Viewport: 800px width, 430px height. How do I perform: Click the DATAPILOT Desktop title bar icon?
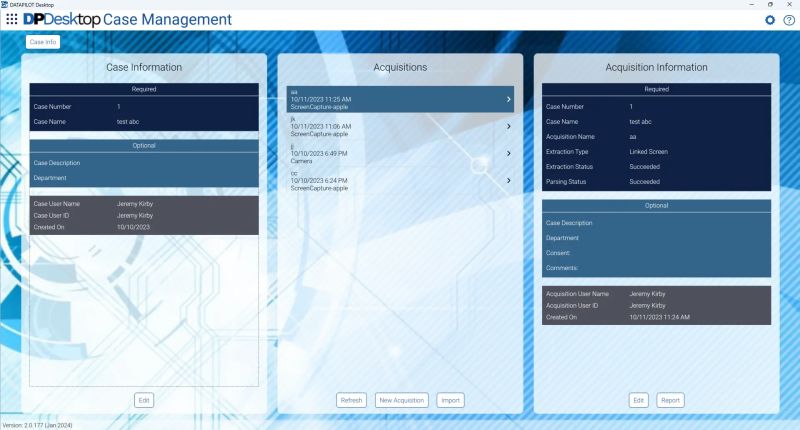pyautogui.click(x=5, y=4)
